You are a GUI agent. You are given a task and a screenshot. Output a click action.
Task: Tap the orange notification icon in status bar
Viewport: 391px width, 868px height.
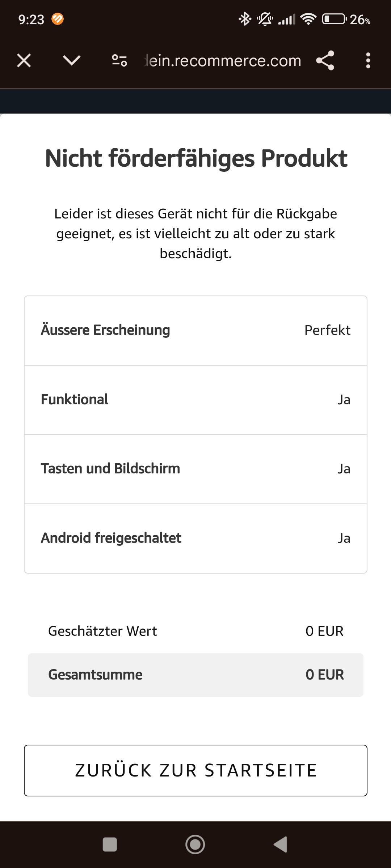click(58, 19)
